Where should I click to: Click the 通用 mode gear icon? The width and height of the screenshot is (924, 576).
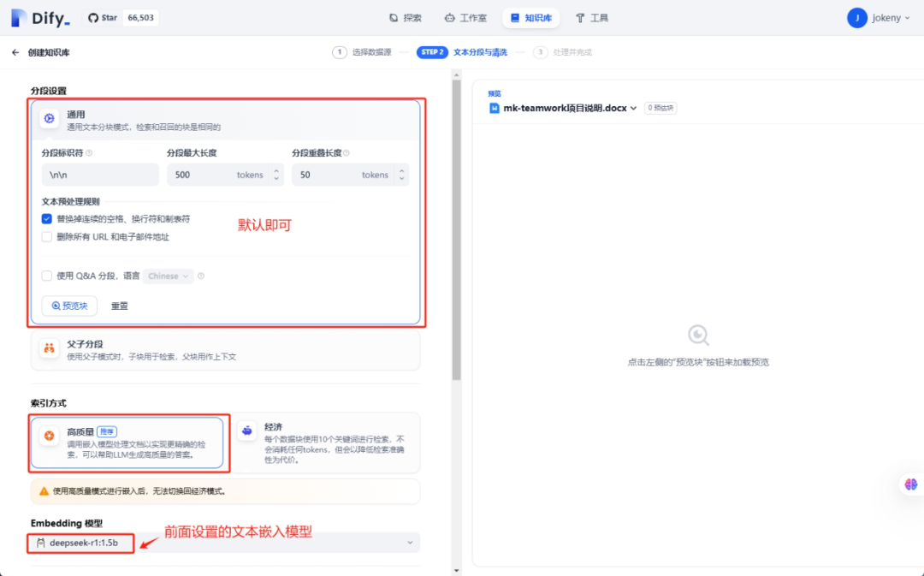(50, 118)
